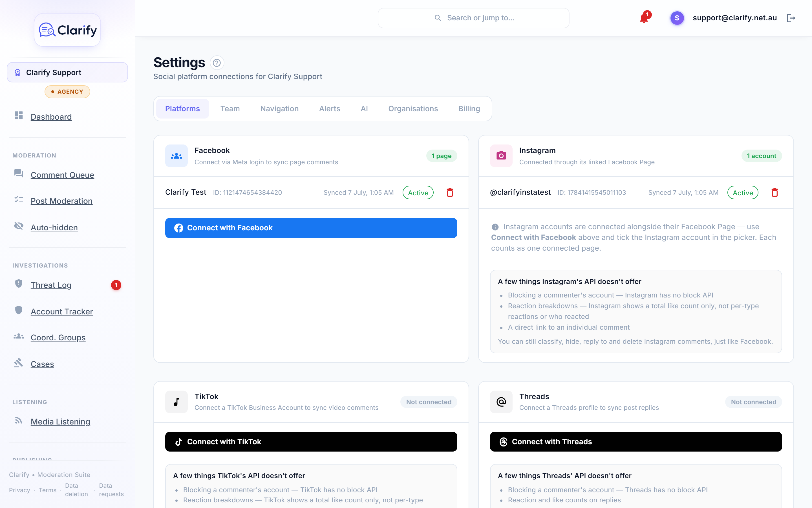Click the AGENCY plan badge
The image size is (812, 508).
[67, 92]
